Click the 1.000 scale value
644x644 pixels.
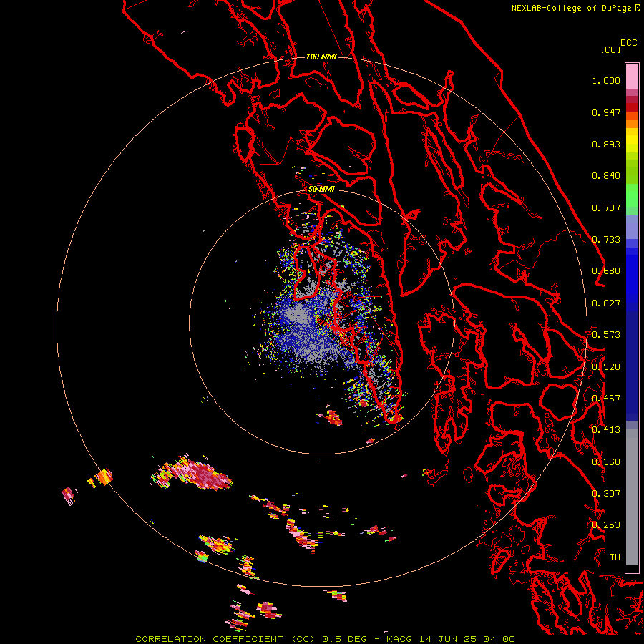[606, 80]
